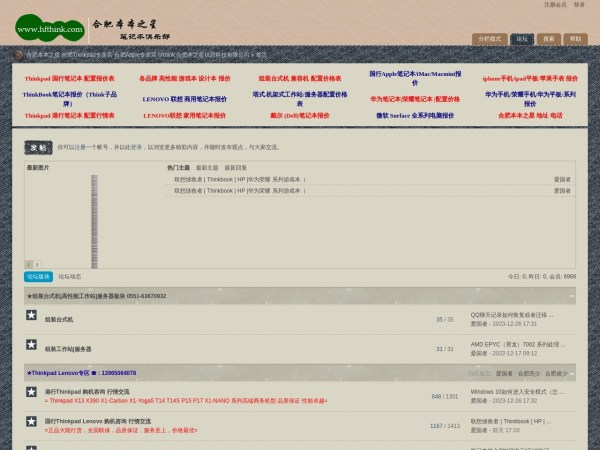
Task: Click star icon beside 港行Thinkpad 购机咨询 forum
Action: tap(31, 392)
